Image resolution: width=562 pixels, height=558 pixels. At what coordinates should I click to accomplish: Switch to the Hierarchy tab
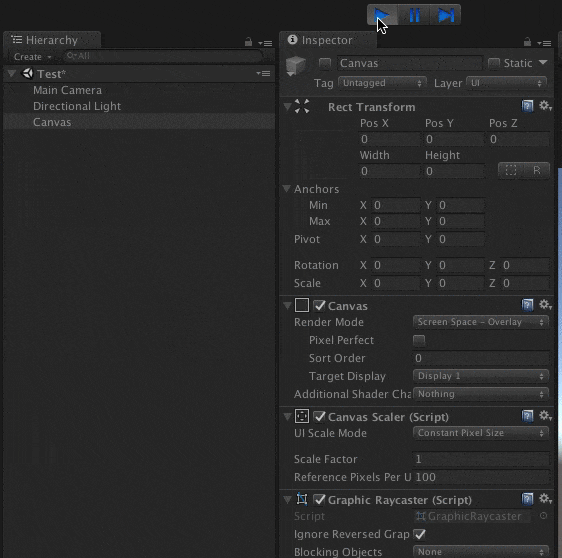click(52, 40)
